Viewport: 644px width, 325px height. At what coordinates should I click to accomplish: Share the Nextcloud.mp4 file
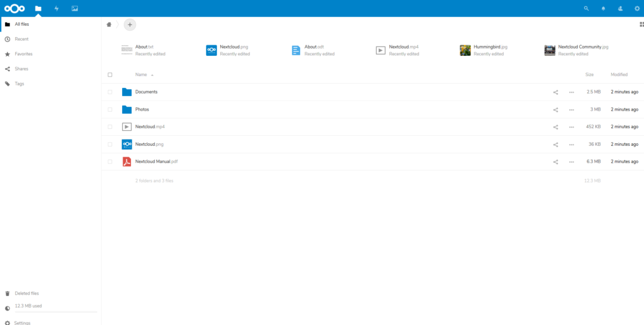(x=556, y=127)
